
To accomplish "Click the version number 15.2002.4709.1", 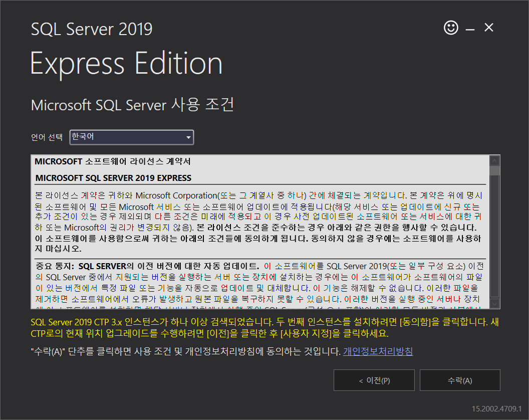I will click(496, 409).
